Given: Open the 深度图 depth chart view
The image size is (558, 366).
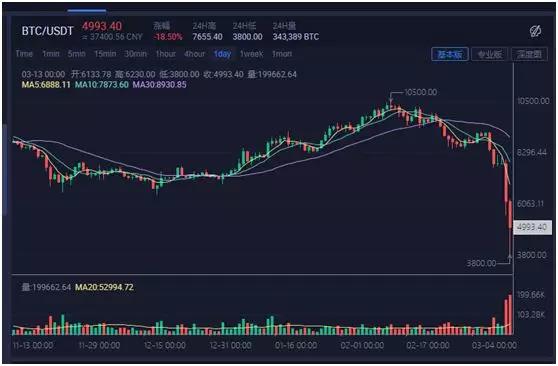Looking at the screenshot, I should pyautogui.click(x=529, y=54).
